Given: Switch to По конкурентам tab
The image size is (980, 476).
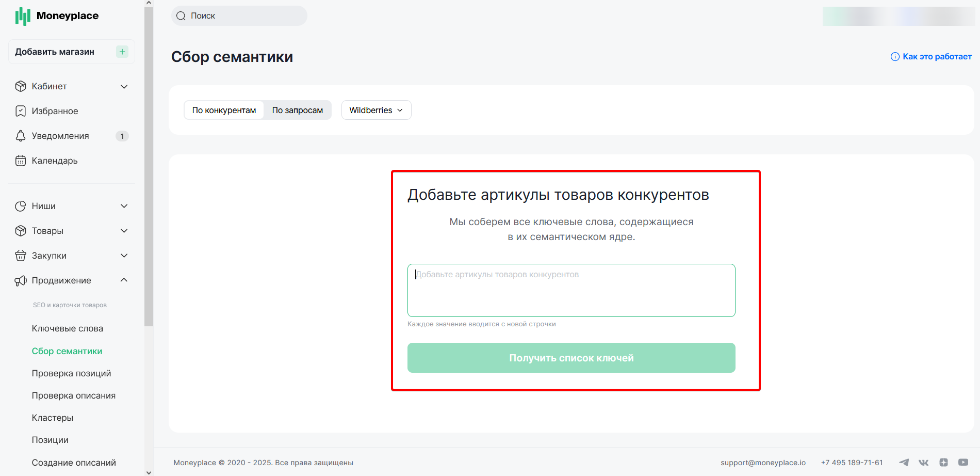Looking at the screenshot, I should 224,110.
